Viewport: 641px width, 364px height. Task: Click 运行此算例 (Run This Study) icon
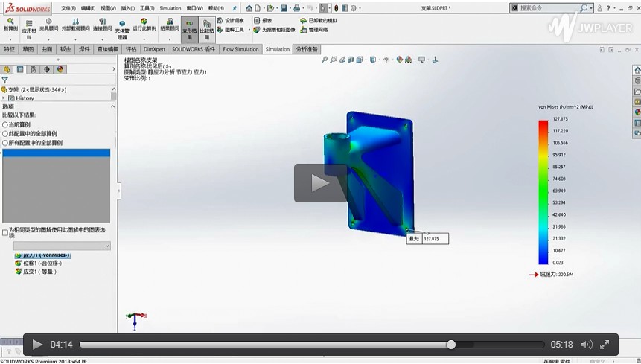[144, 22]
